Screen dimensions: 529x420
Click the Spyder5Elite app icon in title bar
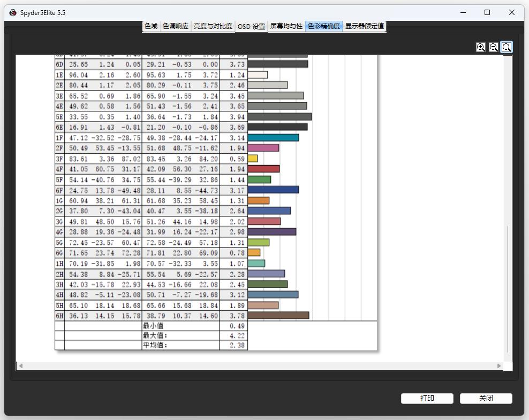13,12
